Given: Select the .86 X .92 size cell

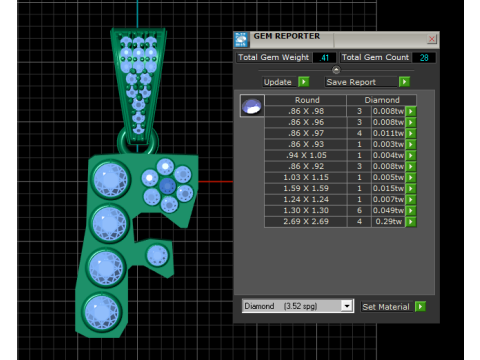Looking at the screenshot, I should pyautogui.click(x=306, y=166).
